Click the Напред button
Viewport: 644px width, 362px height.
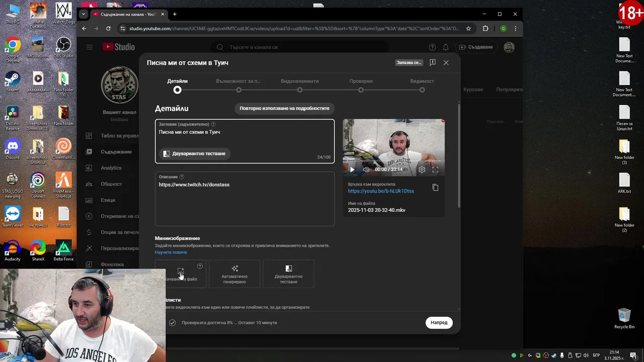[439, 322]
